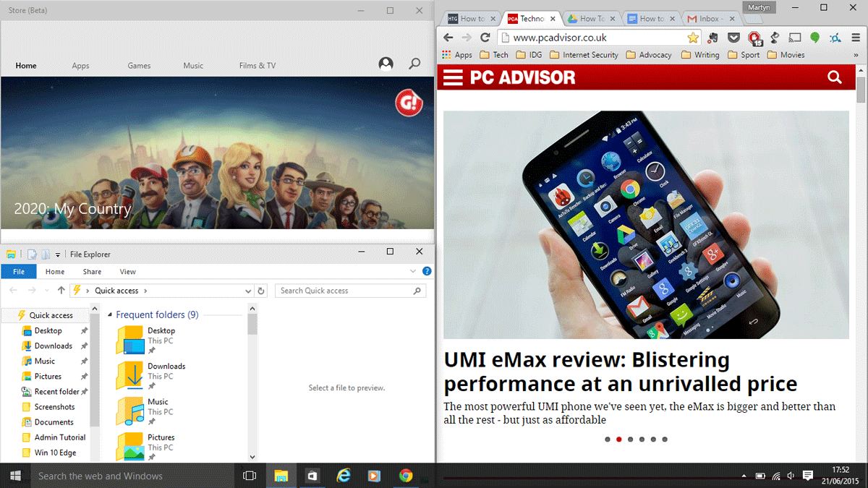
Task: Go to Films & TV in Store
Action: click(x=258, y=66)
